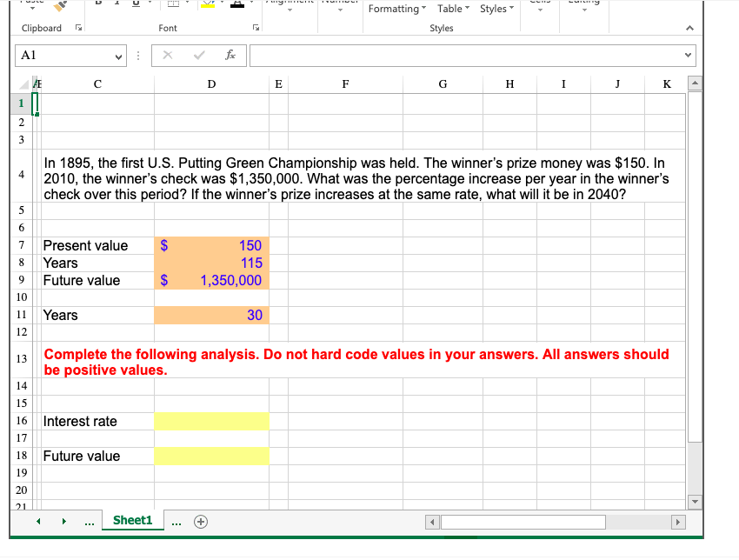Click the Present value label
The width and height of the screenshot is (739, 560).
(x=85, y=245)
